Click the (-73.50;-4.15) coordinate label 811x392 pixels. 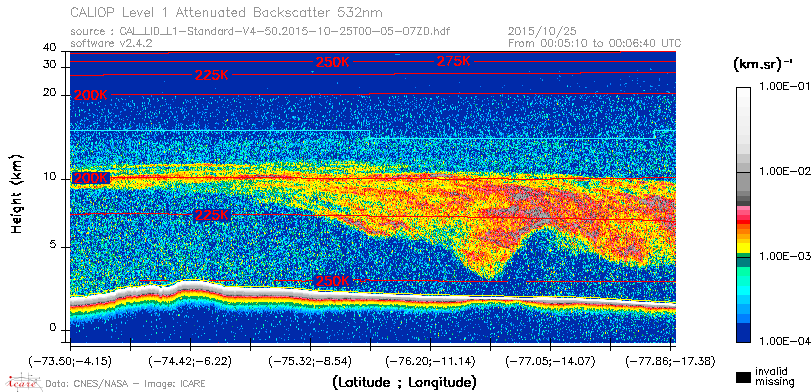click(70, 360)
